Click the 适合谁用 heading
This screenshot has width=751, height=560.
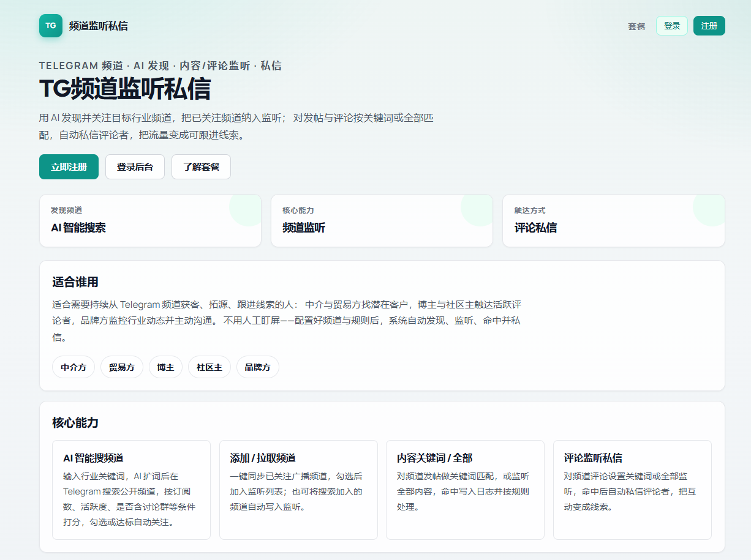(x=75, y=282)
